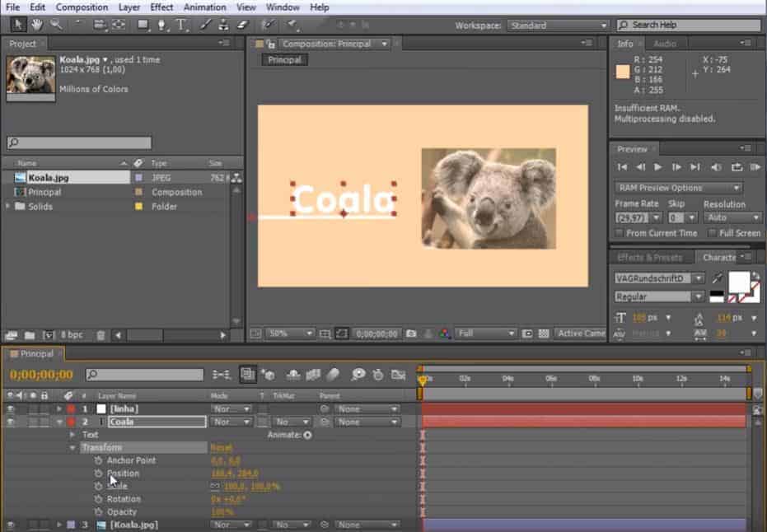
Task: Select the Horizontal Type tool
Action: [181, 25]
